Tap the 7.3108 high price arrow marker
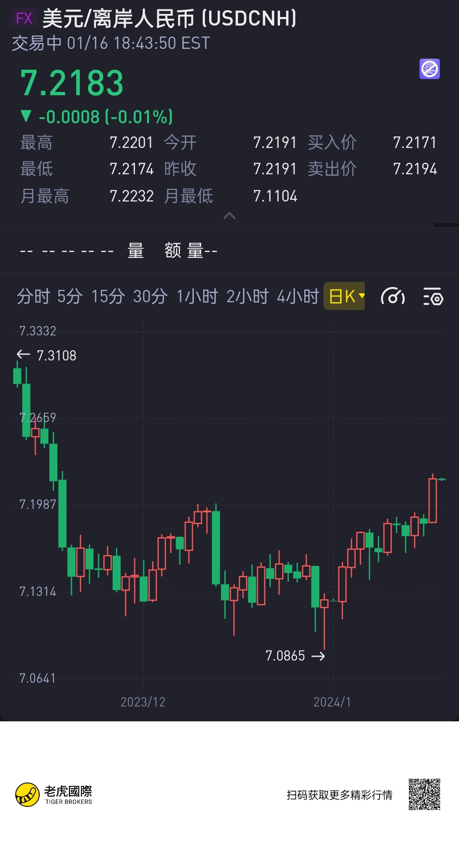The image size is (459, 868). [47, 355]
